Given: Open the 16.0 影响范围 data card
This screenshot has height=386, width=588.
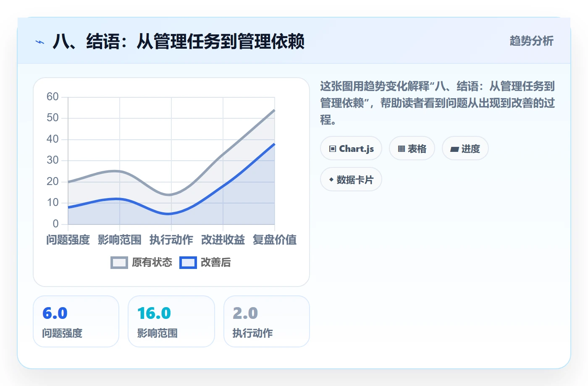Looking at the screenshot, I should click(171, 321).
